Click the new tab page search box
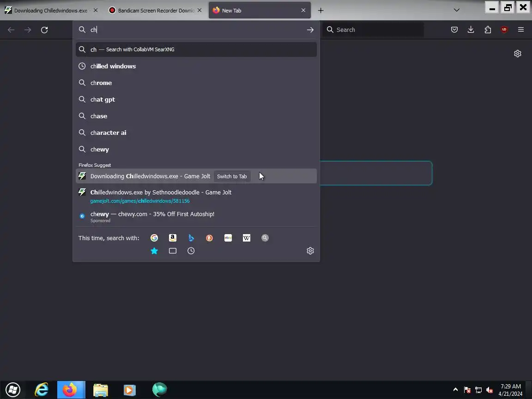 coord(376,173)
